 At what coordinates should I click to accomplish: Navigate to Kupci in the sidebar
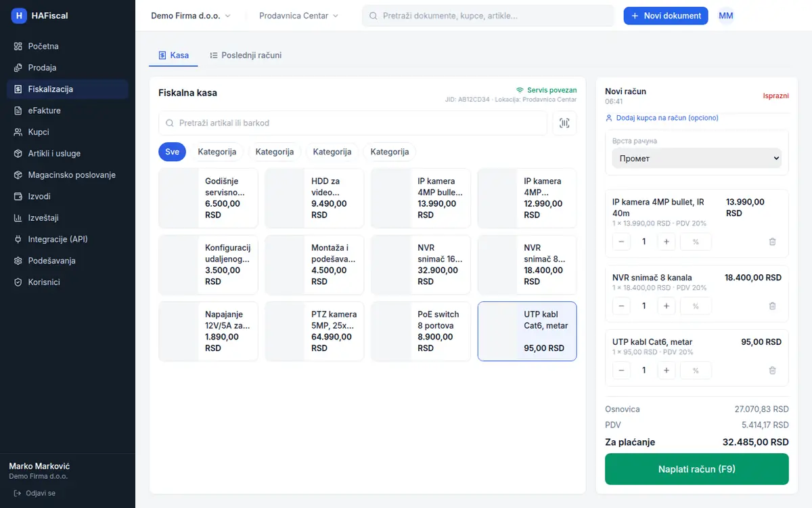pyautogui.click(x=68, y=132)
